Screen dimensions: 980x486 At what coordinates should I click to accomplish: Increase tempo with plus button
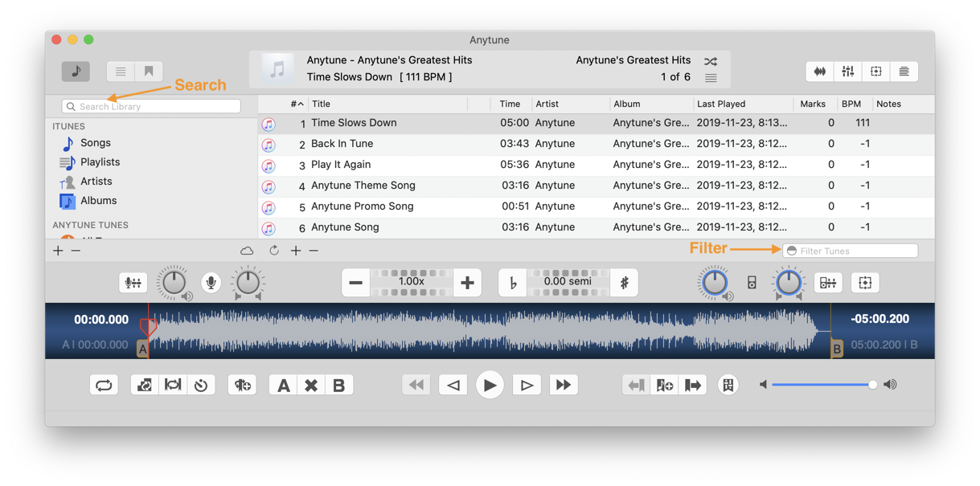(467, 283)
